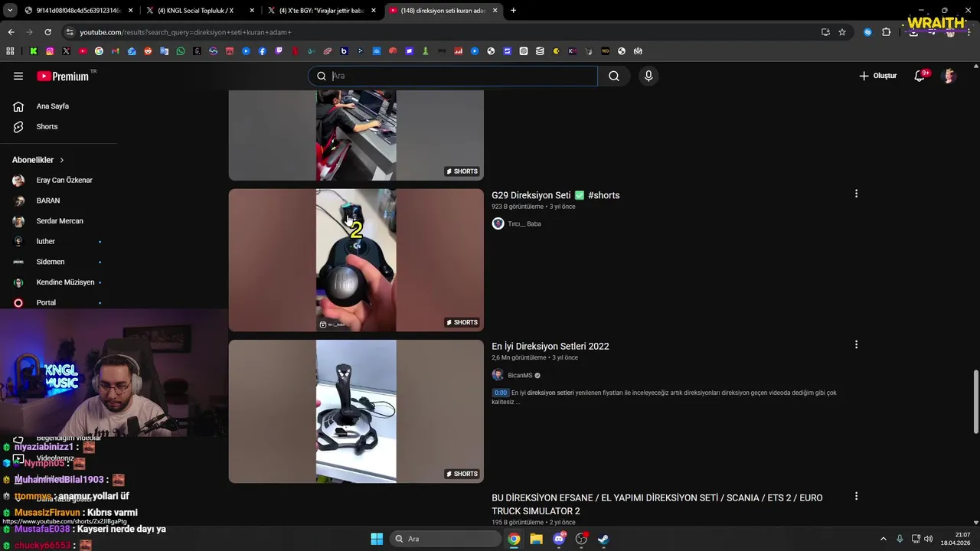The height and width of the screenshot is (551, 980).
Task: Open the tab search dropdown arrow
Action: 10,10
